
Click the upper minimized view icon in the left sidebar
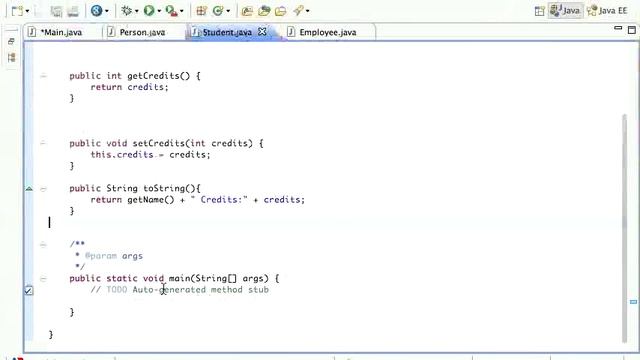point(11,41)
